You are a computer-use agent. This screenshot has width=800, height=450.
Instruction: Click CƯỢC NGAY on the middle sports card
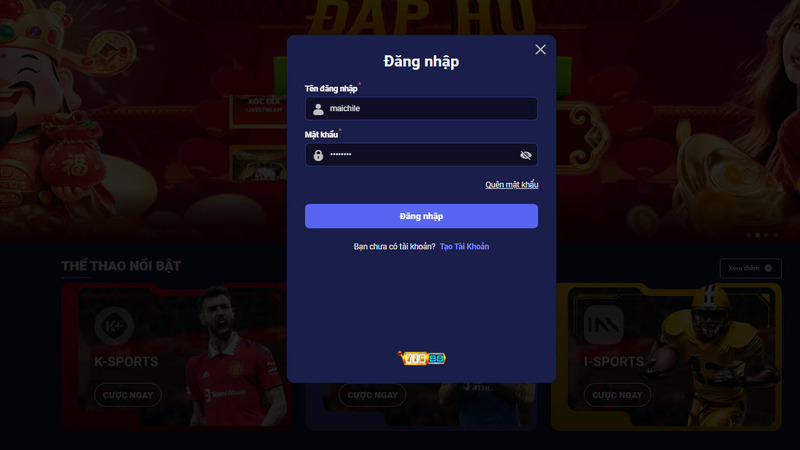pos(372,395)
